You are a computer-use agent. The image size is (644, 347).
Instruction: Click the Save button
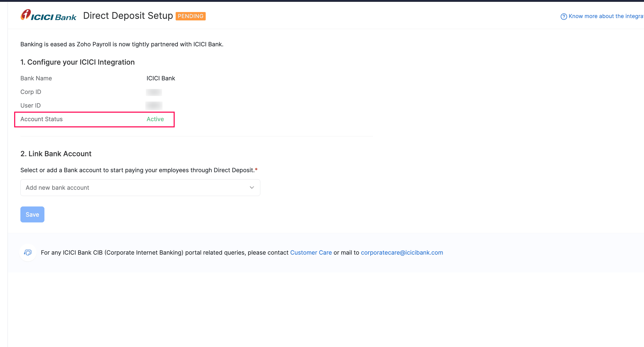(32, 214)
